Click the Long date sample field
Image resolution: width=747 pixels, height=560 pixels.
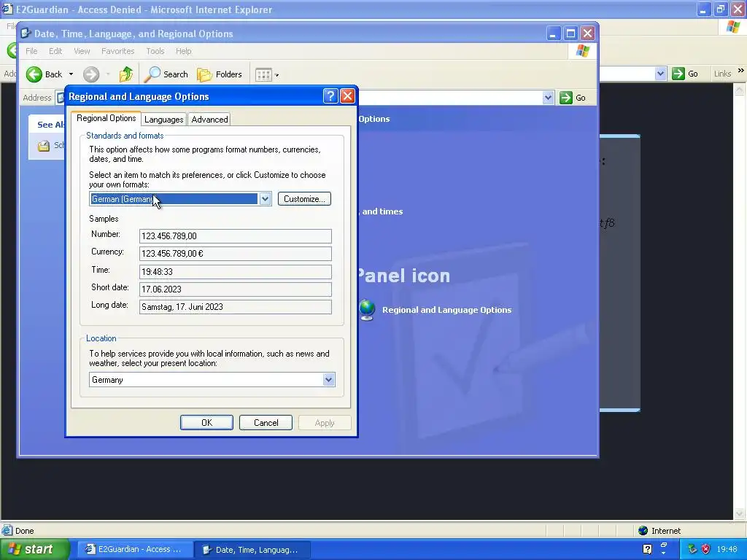coord(236,307)
